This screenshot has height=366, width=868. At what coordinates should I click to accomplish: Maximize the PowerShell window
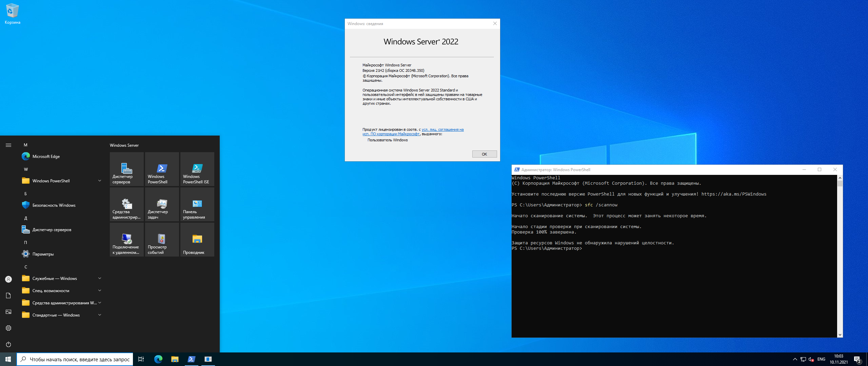[820, 170]
